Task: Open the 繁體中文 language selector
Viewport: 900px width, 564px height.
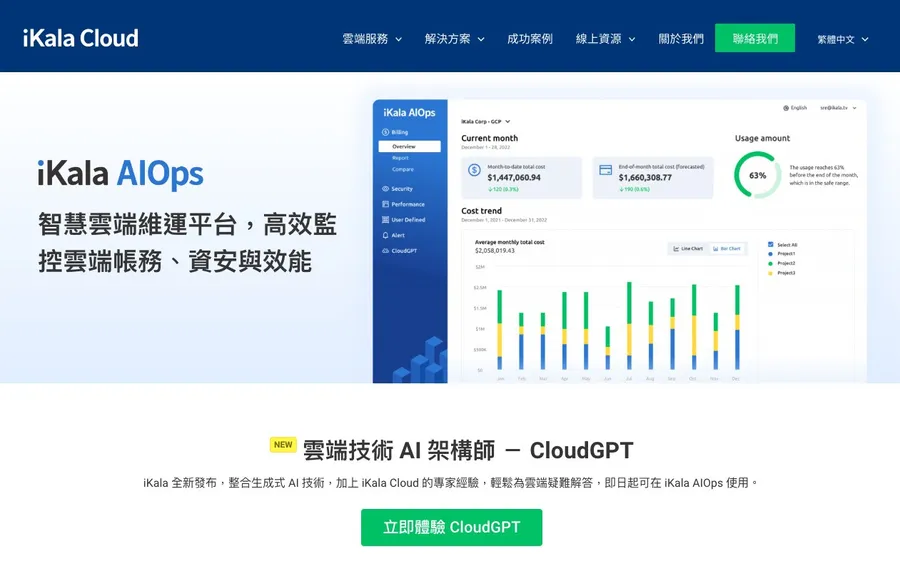Action: pos(843,40)
